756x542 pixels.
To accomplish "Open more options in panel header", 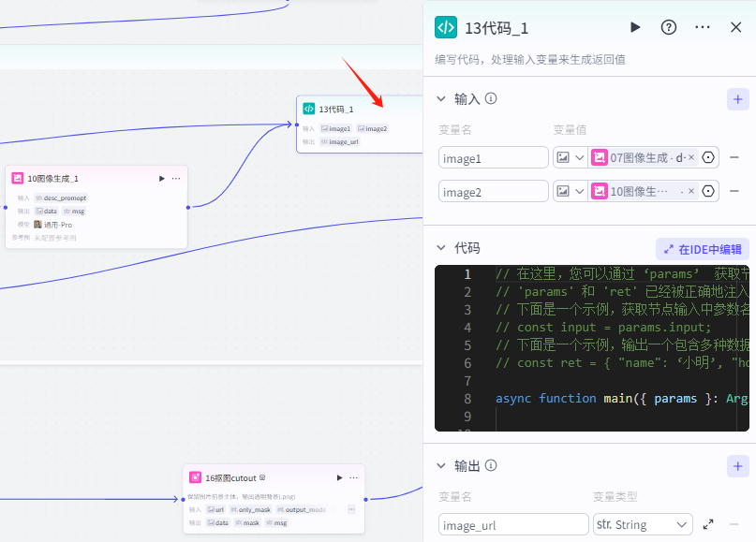I will (x=703, y=27).
